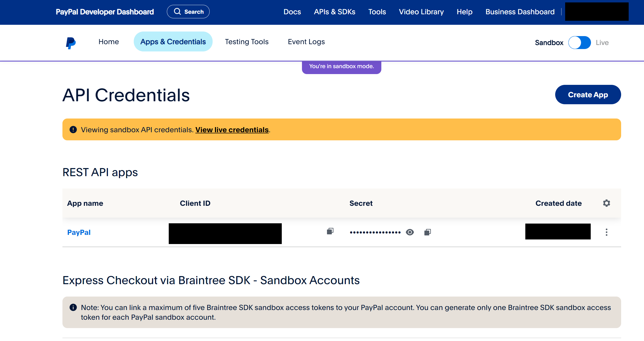Expand the Tools menu in the header
The height and width of the screenshot is (341, 644).
pyautogui.click(x=377, y=12)
